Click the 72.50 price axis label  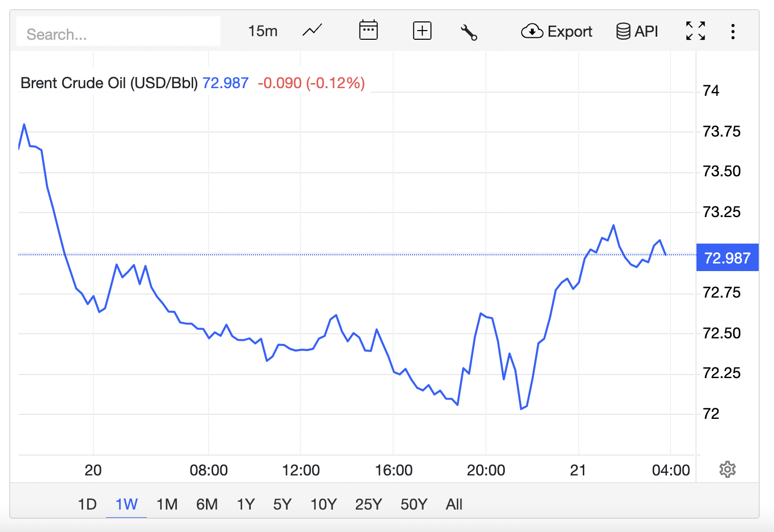(x=721, y=333)
